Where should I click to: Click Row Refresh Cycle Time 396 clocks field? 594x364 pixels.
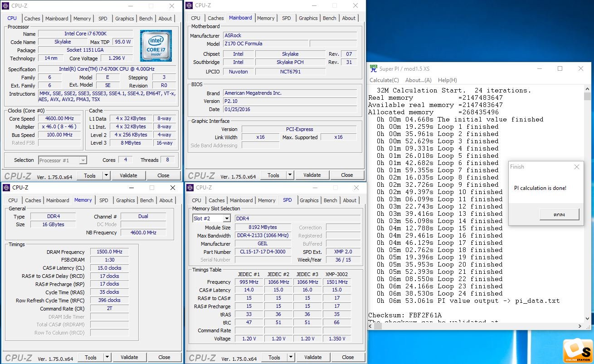click(109, 300)
